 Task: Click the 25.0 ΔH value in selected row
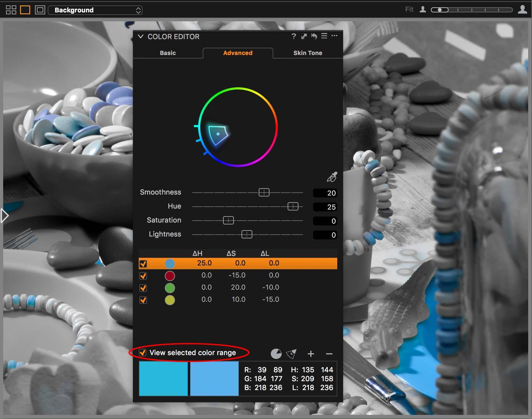tap(204, 263)
